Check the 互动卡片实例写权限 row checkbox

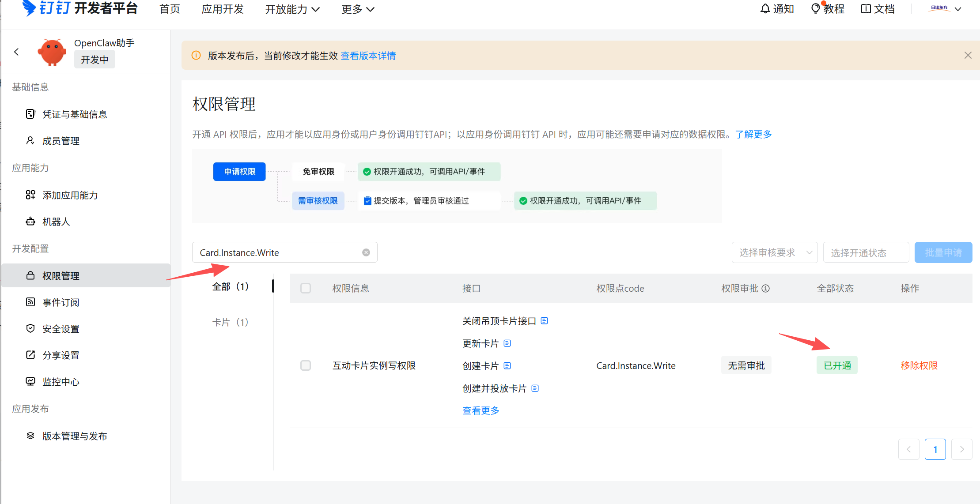click(x=306, y=365)
